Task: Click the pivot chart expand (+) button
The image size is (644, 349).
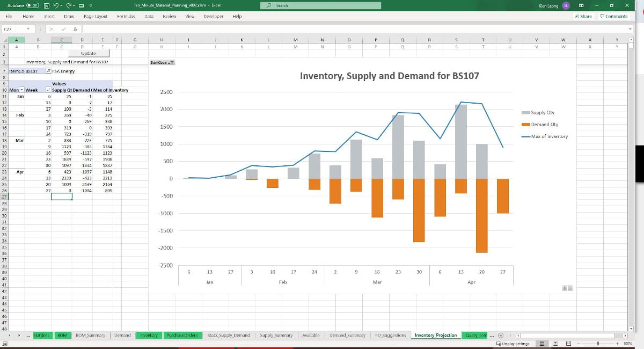Action: (x=565, y=288)
